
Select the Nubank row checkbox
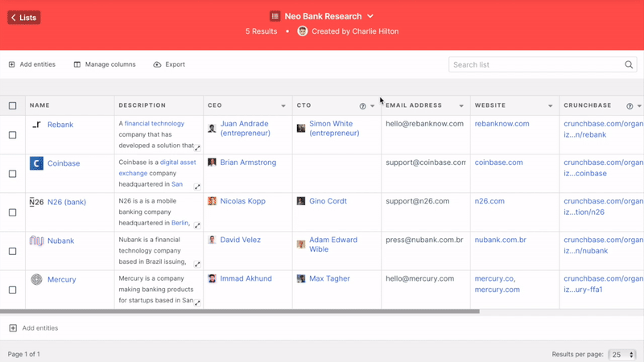[x=13, y=251]
